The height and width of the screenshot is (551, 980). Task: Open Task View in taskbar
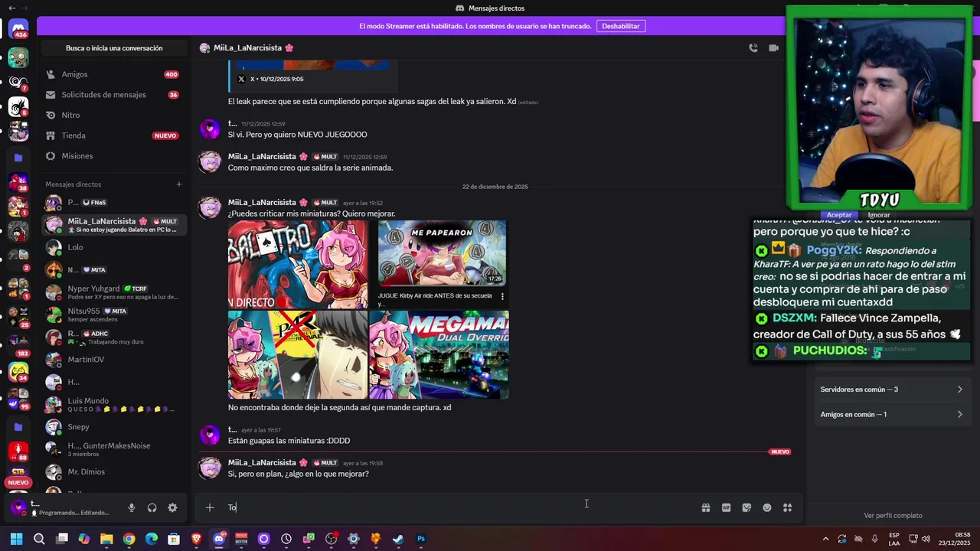(x=62, y=539)
